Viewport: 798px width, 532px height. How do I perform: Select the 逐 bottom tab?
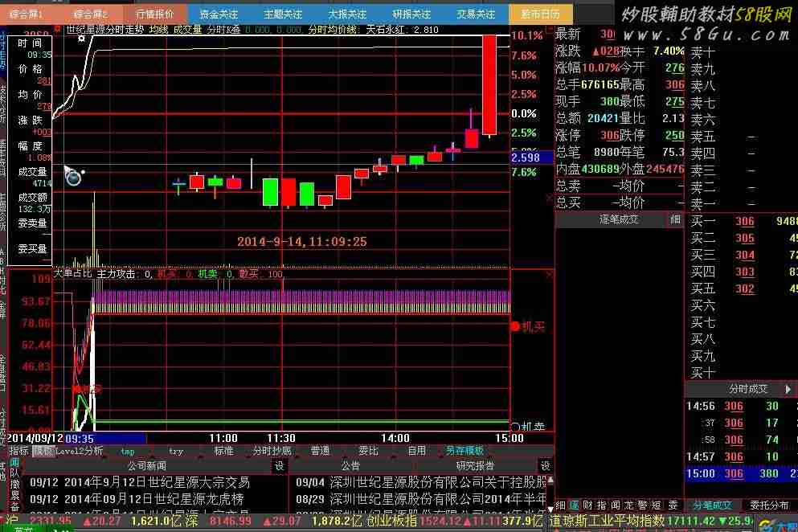574,505
